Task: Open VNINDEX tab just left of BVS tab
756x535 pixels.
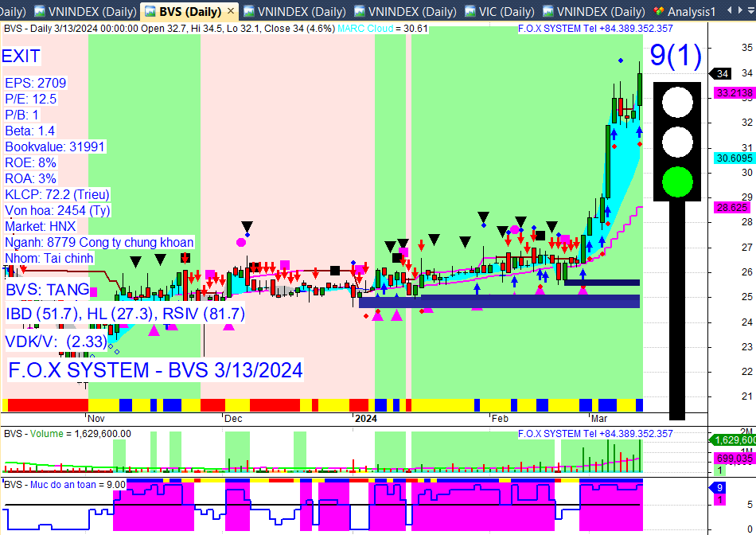Action: point(86,11)
